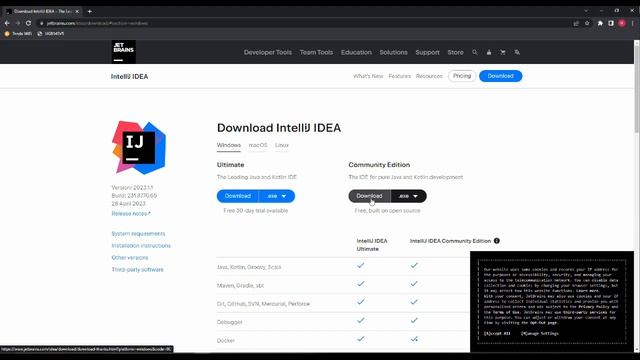This screenshot has width=640, height=360.
Task: Open the Team Tools menu
Action: point(316,52)
